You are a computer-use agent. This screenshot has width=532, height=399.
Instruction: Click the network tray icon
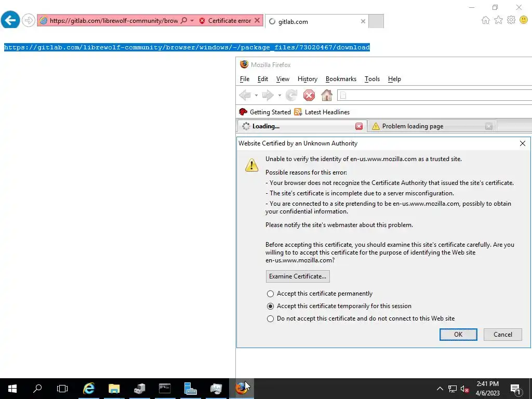tap(453, 389)
